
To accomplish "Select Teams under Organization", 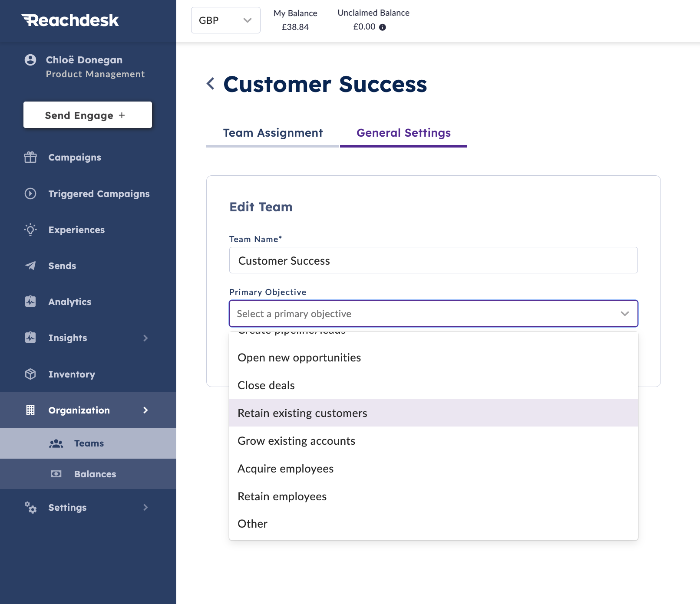I will pos(88,443).
